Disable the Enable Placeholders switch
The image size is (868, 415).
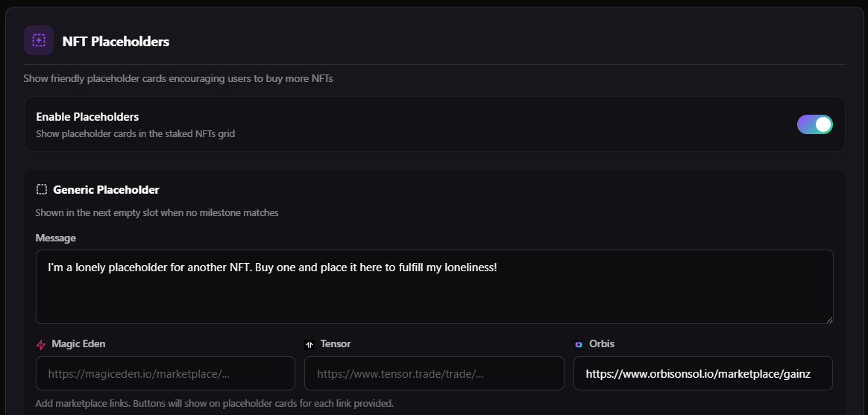[x=814, y=124]
